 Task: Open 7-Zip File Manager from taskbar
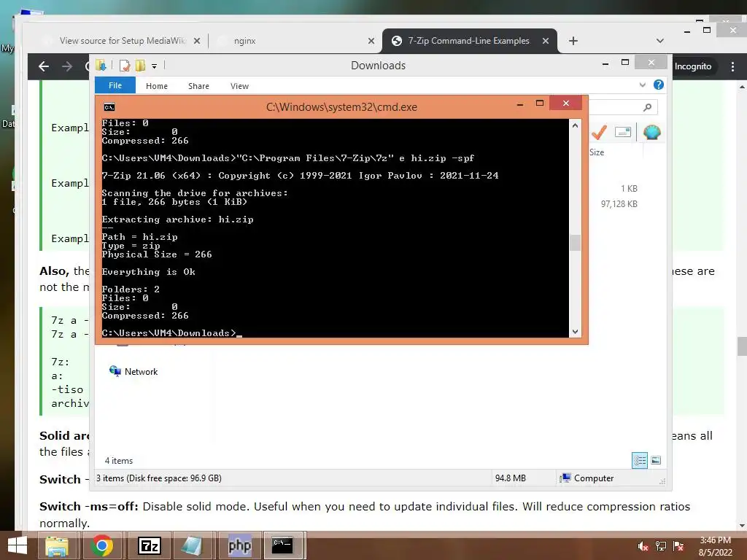point(149,545)
